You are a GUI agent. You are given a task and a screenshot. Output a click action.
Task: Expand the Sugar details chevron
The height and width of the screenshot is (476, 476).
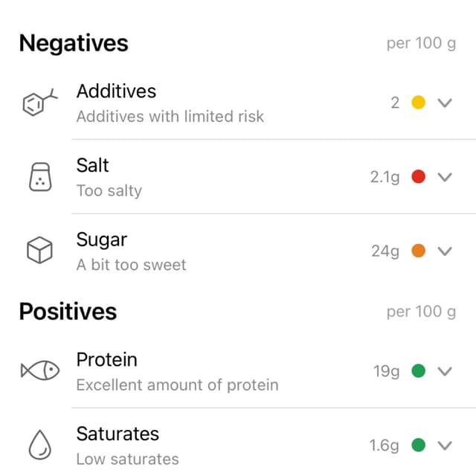tap(445, 251)
